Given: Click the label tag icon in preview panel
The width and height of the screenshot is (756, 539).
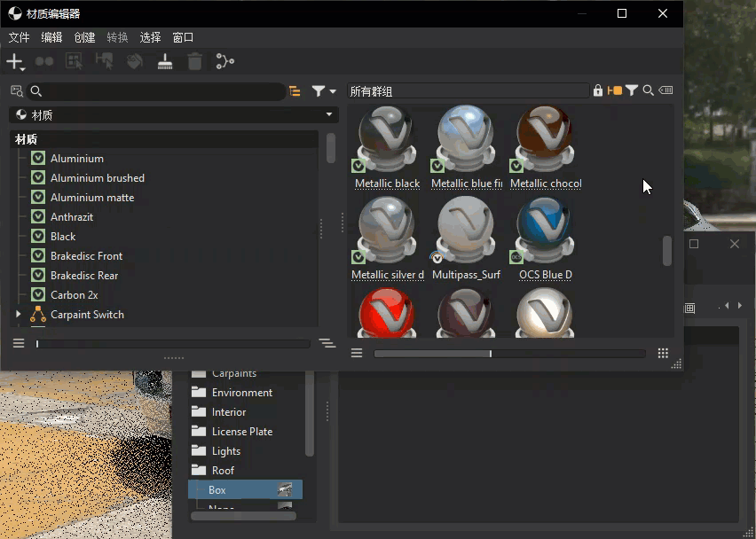Looking at the screenshot, I should point(665,90).
